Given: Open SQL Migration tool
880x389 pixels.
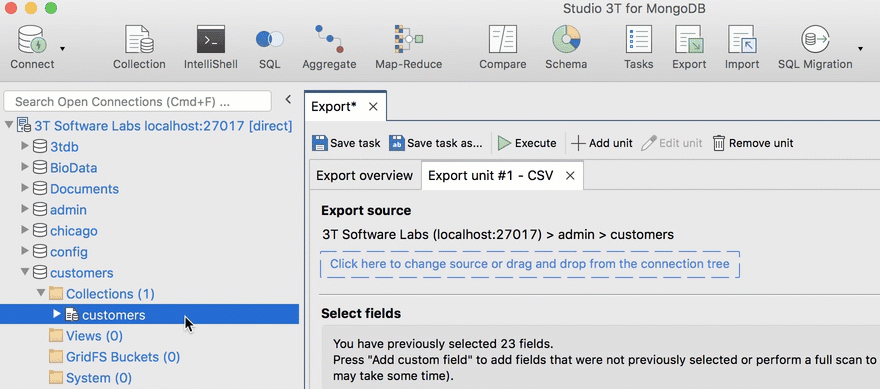Looking at the screenshot, I should (x=815, y=48).
